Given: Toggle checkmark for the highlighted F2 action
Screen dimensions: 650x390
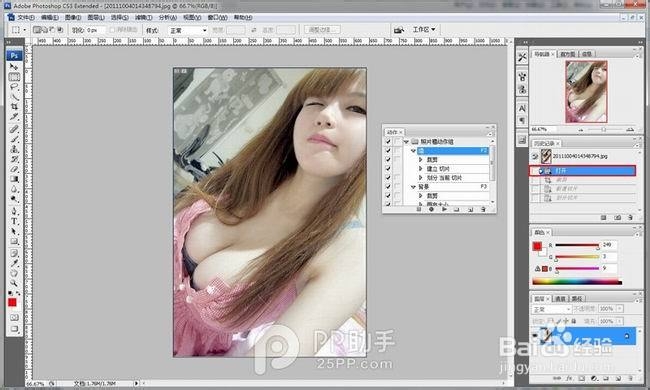Looking at the screenshot, I should pyautogui.click(x=388, y=151).
